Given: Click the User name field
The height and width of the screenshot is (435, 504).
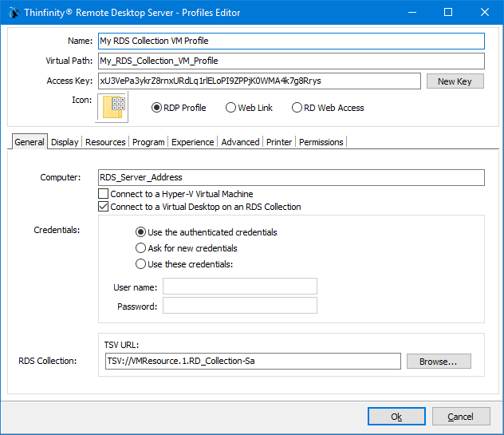Looking at the screenshot, I should [240, 286].
